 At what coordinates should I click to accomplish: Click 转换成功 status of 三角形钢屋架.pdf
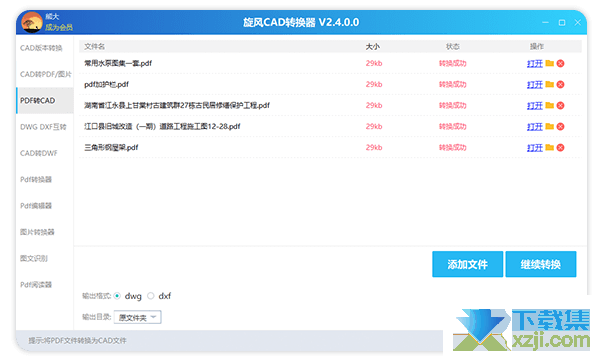coord(453,147)
